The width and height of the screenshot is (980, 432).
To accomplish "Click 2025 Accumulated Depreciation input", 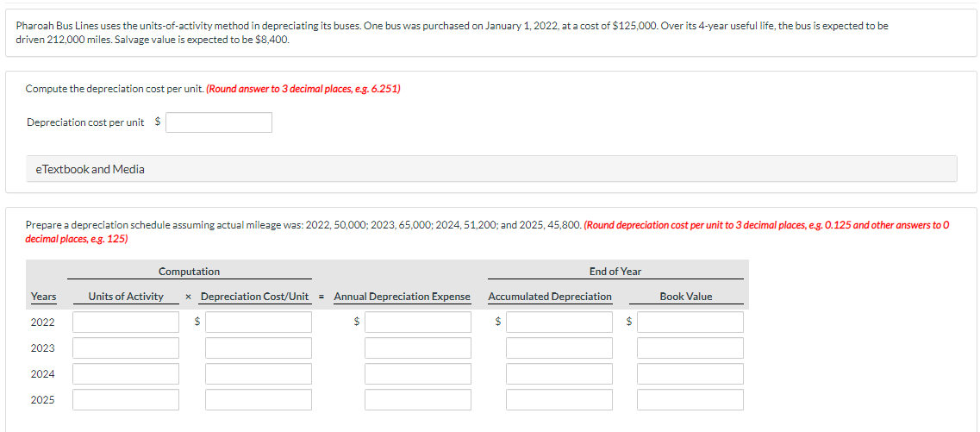I will (559, 400).
